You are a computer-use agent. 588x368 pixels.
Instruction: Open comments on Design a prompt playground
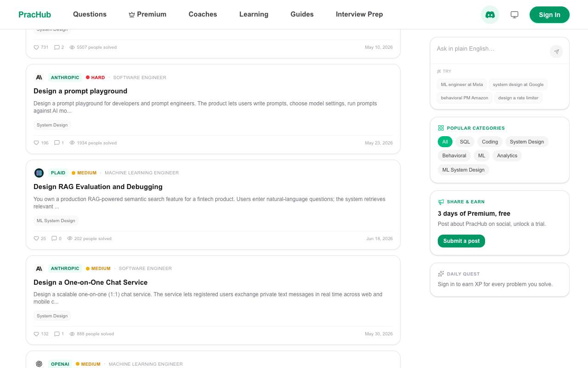tap(57, 143)
